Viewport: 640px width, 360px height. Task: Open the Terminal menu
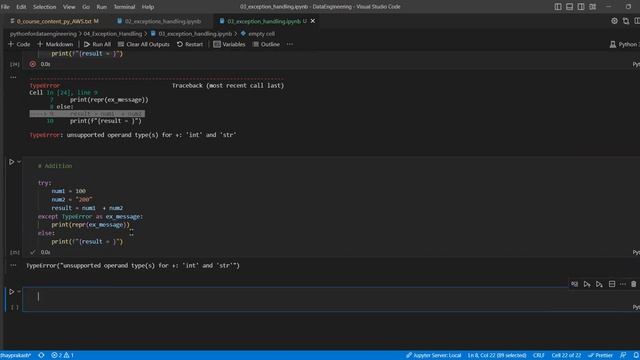124,7
